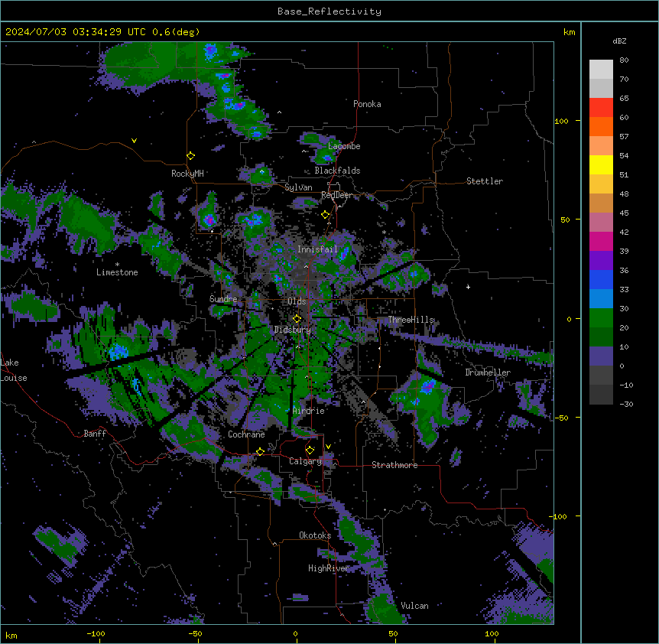Click the asterisk marker above Limestone label
This screenshot has height=644, width=659.
click(x=117, y=265)
